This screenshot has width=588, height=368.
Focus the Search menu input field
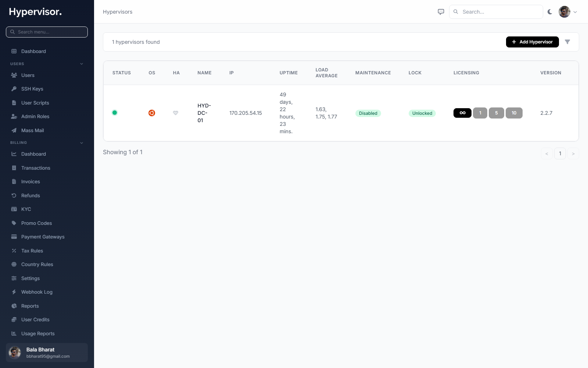47,32
